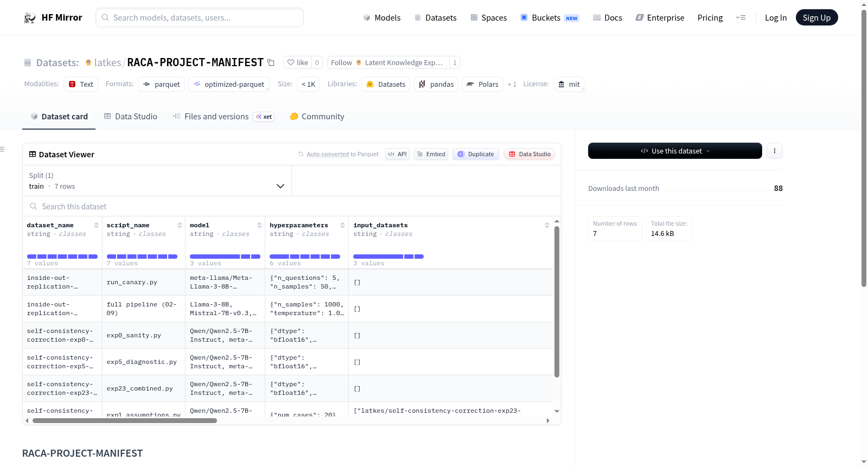This screenshot has width=868, height=467.
Task: Select the run_canary.py cell
Action: (144, 282)
